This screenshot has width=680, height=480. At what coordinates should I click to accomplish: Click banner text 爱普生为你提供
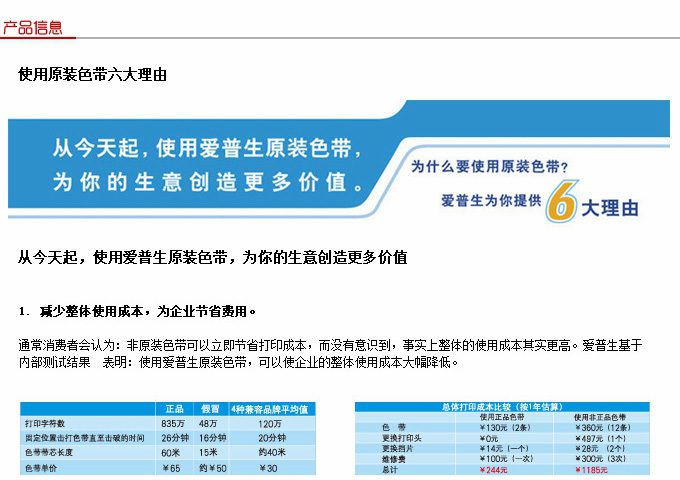pos(491,200)
